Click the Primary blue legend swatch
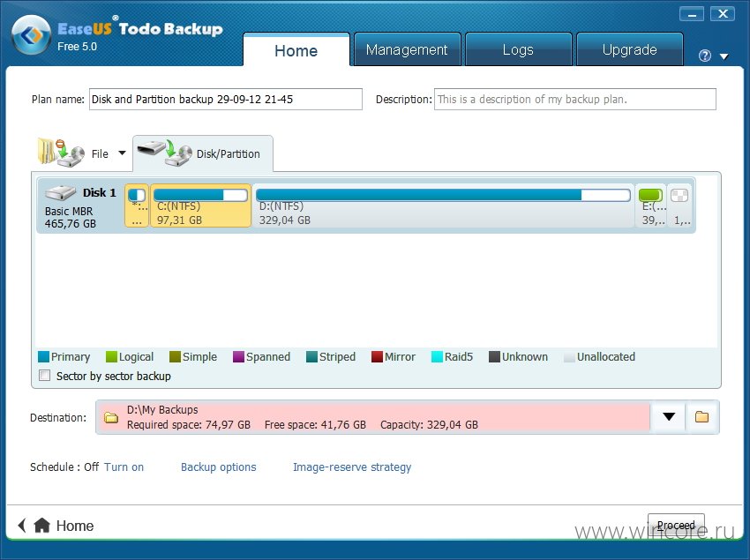 coord(43,357)
